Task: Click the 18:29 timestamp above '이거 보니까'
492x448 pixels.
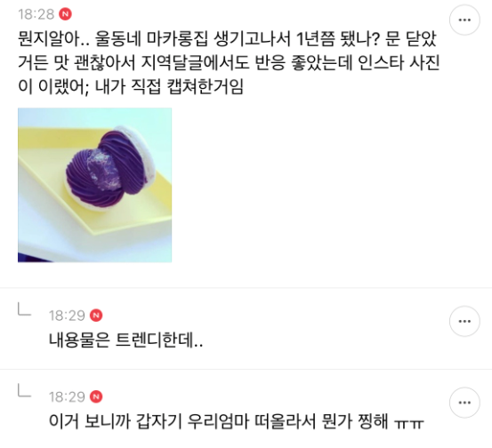Action: click(x=67, y=397)
